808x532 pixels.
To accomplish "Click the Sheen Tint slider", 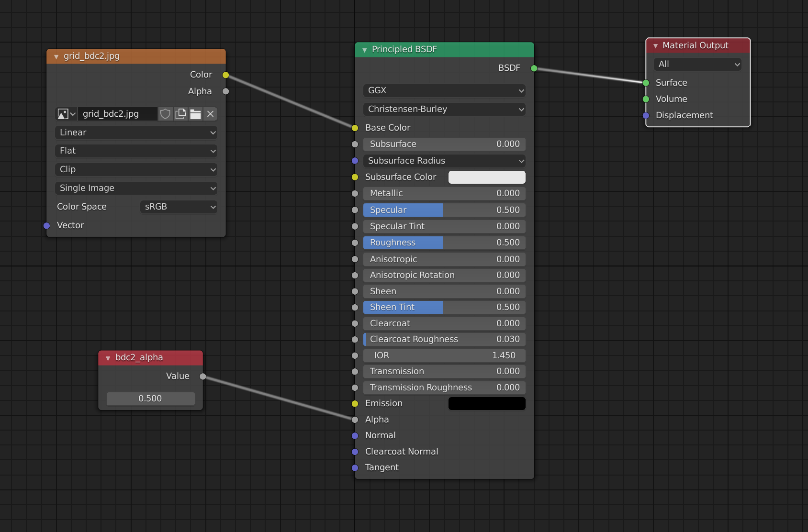I will pos(444,307).
